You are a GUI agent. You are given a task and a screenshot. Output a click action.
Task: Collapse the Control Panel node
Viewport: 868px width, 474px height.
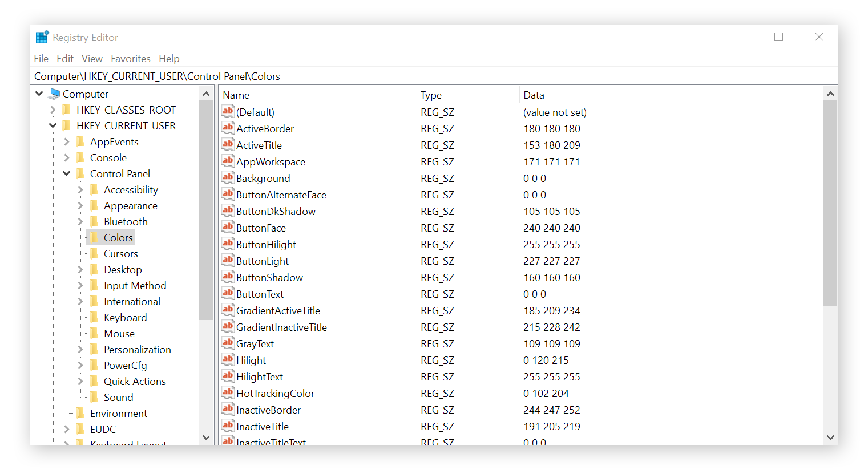pos(66,173)
